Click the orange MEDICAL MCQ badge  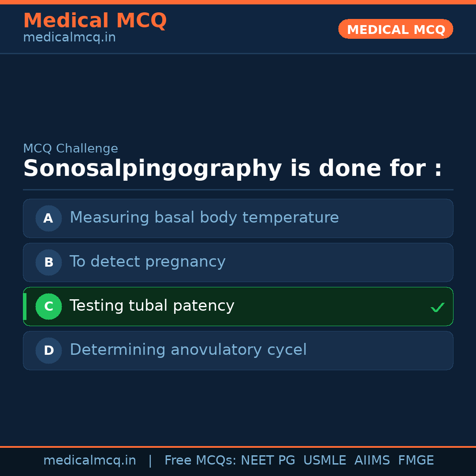pyautogui.click(x=396, y=29)
